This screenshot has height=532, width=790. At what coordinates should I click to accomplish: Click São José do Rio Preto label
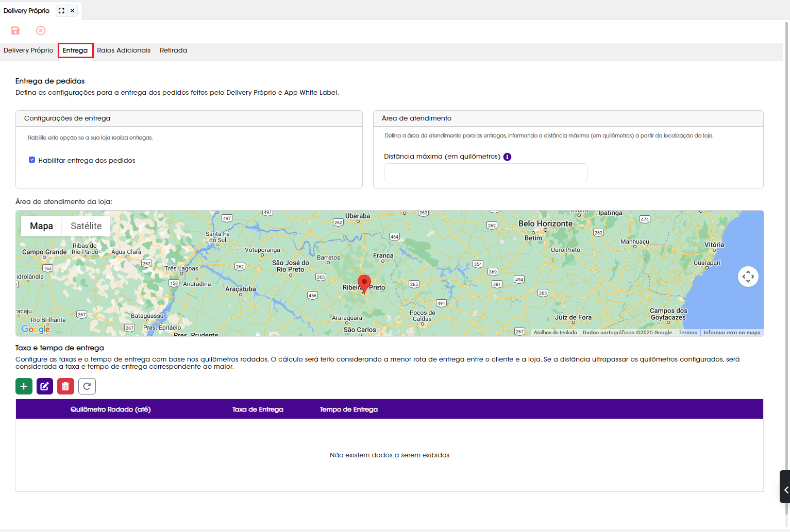click(x=290, y=266)
